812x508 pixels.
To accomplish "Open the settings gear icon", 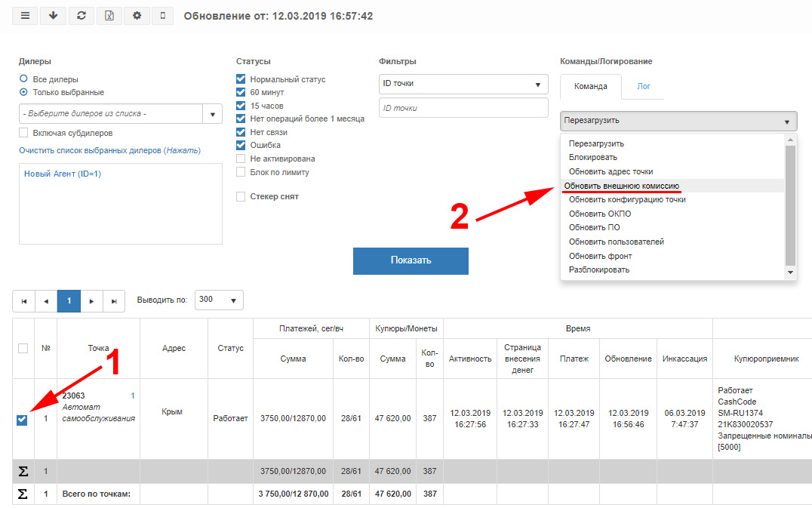I will (x=137, y=16).
